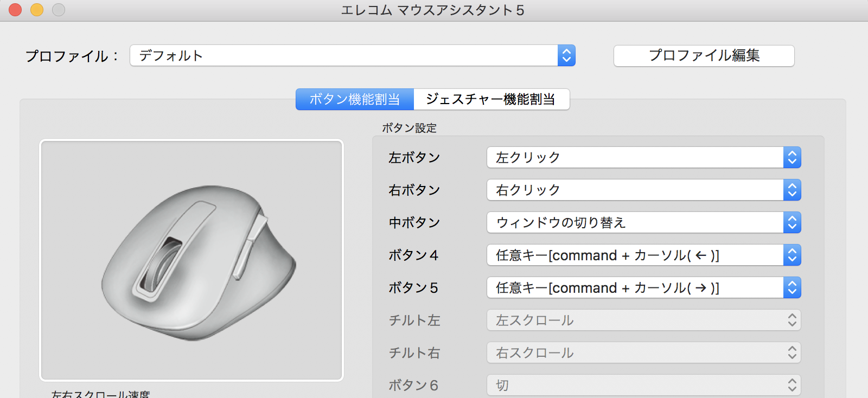Click the ボタン4 label
The image size is (868, 398).
[413, 255]
